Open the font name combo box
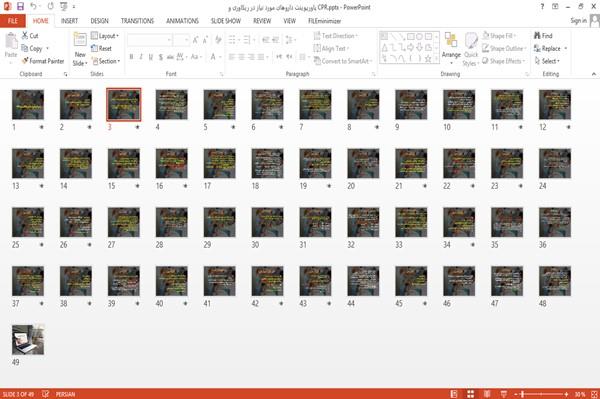 tap(149, 40)
